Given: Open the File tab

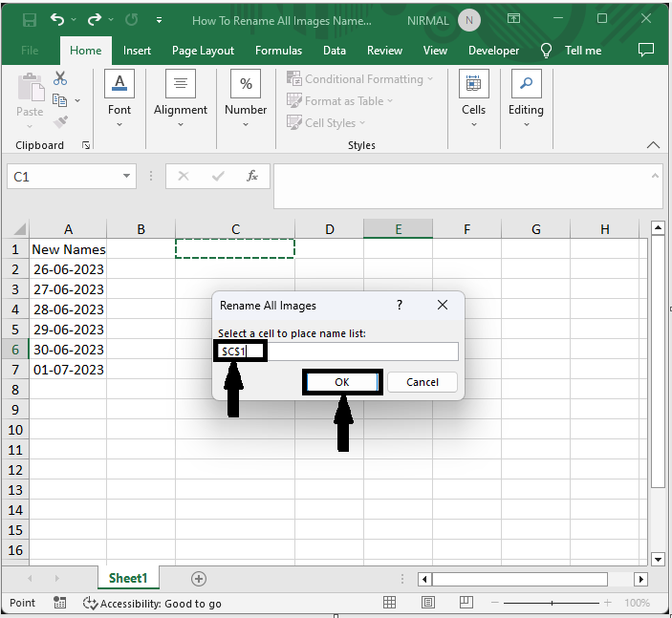Looking at the screenshot, I should click(30, 51).
